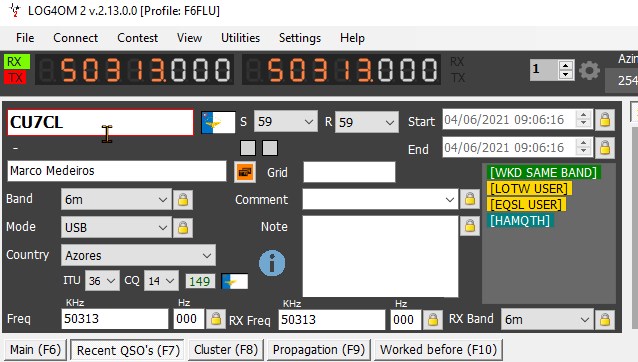Toggle the Start time lock icon
The width and height of the screenshot is (638, 362).
click(x=605, y=120)
